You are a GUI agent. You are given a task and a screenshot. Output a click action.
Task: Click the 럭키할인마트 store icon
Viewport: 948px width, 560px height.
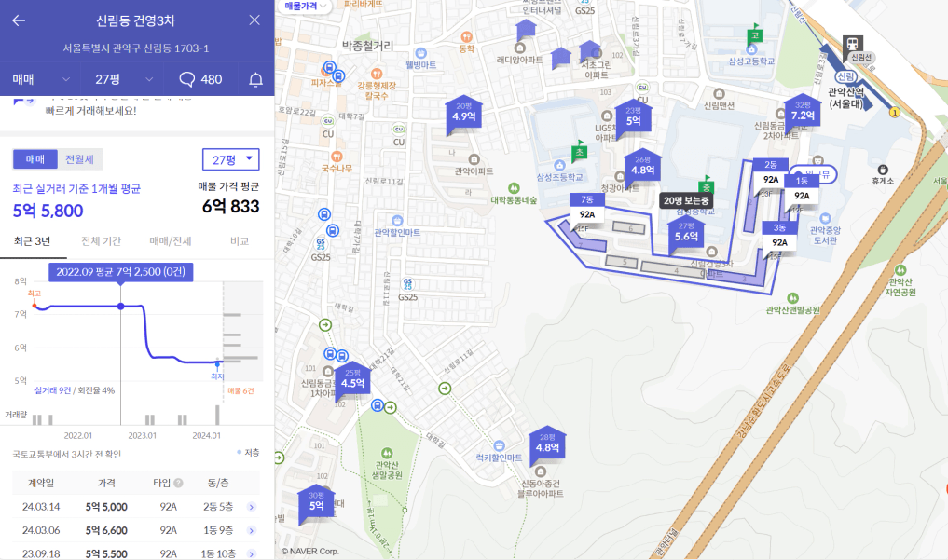pyautogui.click(x=498, y=446)
